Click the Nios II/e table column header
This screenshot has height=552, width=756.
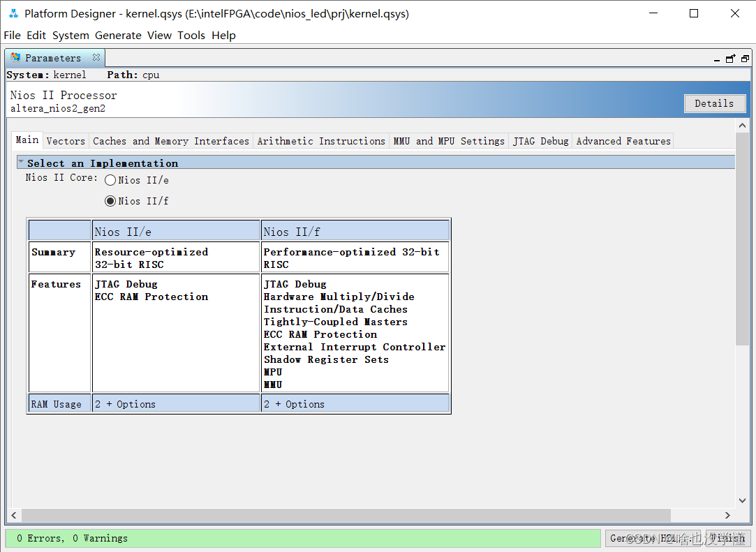(x=176, y=231)
